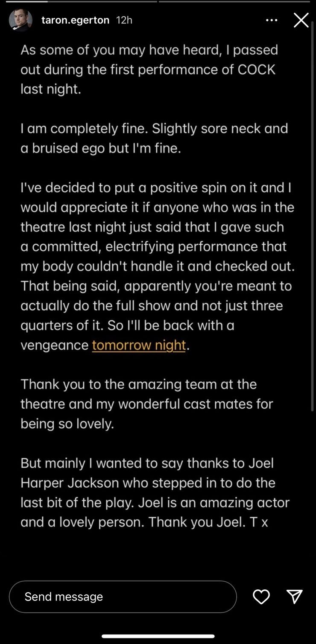
Task: Tap the 12h timestamp beside the username
Action: click(x=124, y=20)
